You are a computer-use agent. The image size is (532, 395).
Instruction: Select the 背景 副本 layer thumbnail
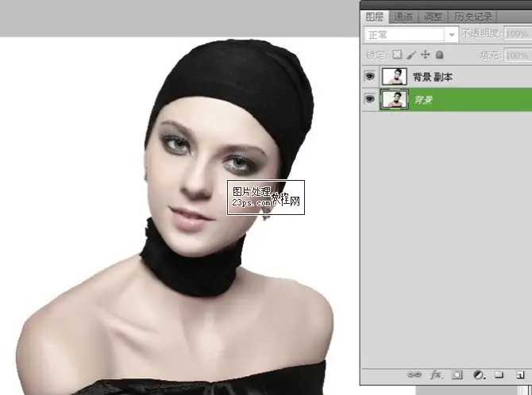coord(395,77)
